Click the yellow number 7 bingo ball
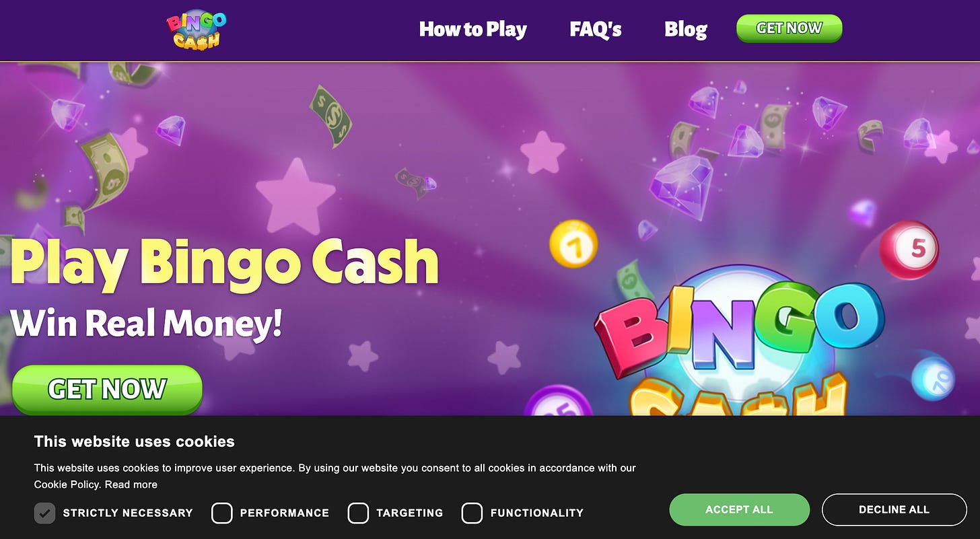980x539 pixels. click(x=573, y=244)
